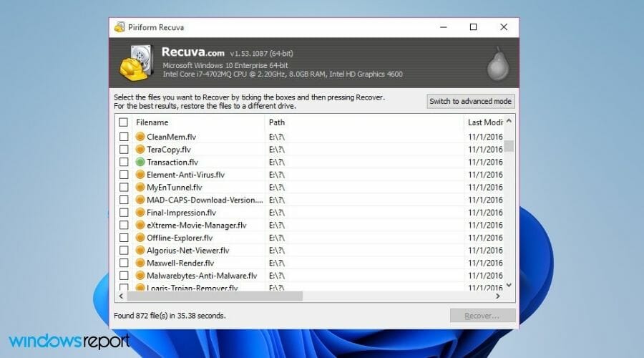This screenshot has width=644, height=358.
Task: Select the Offline-Explorer.flv filename
Action: click(180, 238)
